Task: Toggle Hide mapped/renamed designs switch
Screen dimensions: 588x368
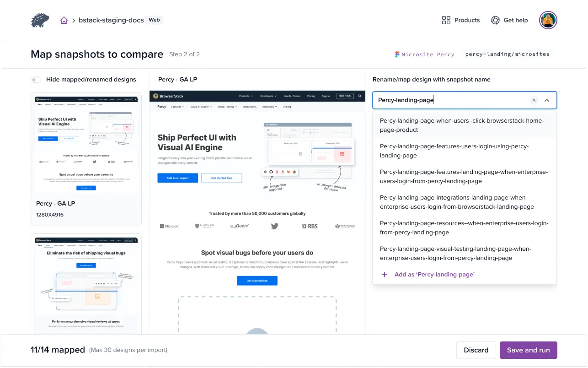Action: 36,80
